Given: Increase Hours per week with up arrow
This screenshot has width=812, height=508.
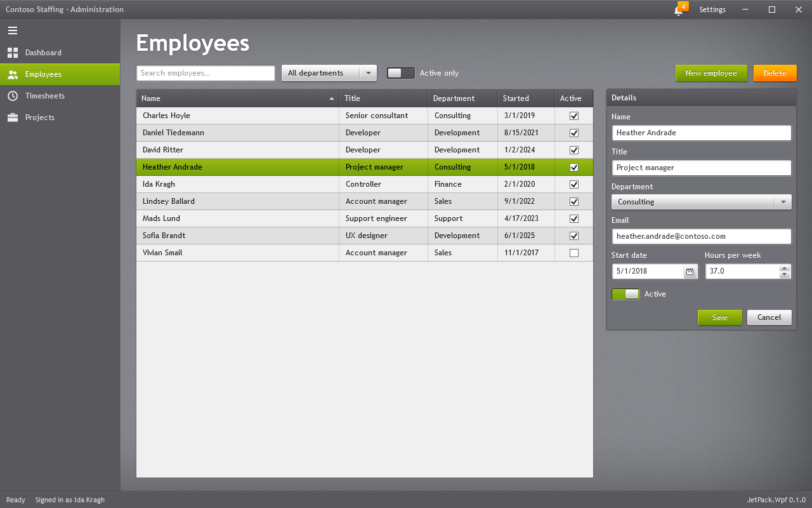Looking at the screenshot, I should point(785,267).
